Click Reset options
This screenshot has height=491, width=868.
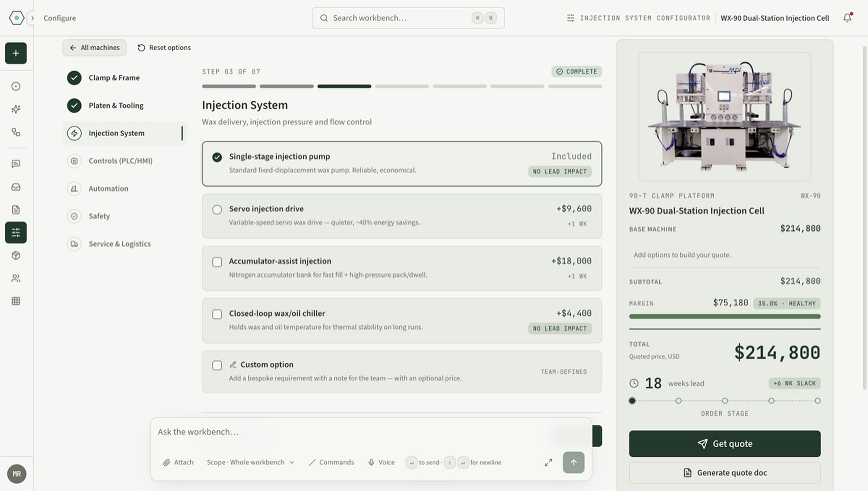point(164,48)
